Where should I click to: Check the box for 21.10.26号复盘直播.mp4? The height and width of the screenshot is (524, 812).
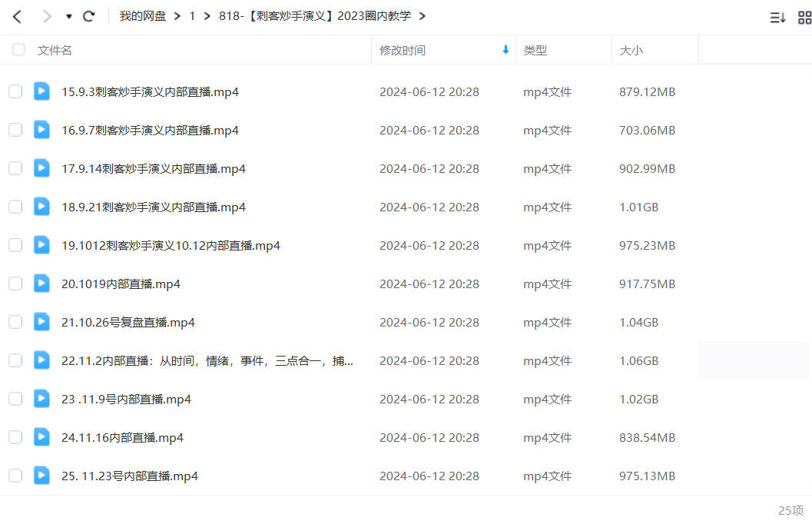click(x=15, y=322)
